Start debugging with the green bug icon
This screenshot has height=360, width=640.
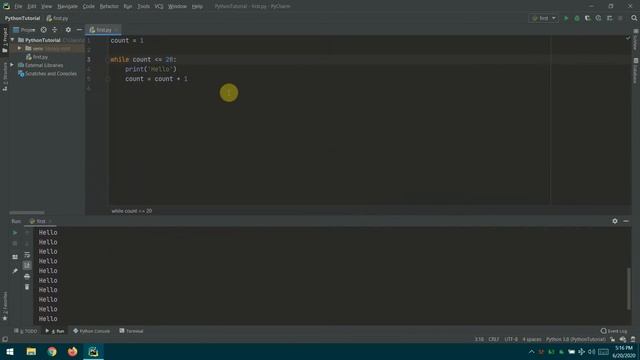577,18
